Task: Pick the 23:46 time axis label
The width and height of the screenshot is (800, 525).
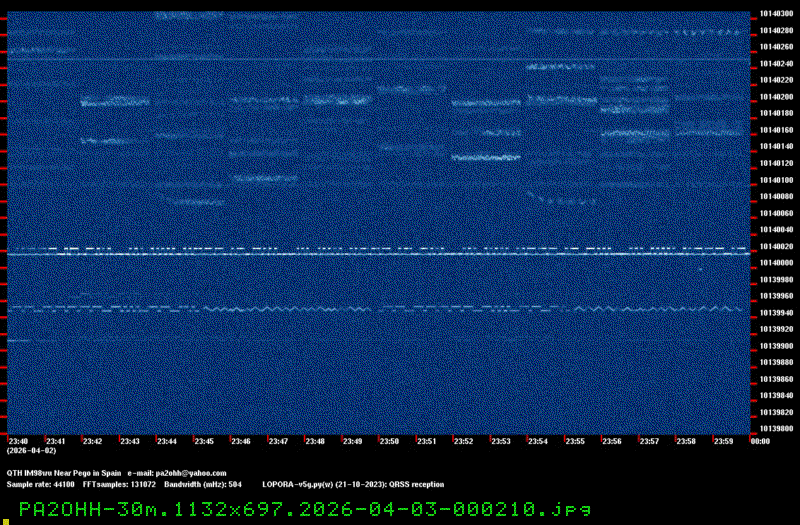Action: 241,441
